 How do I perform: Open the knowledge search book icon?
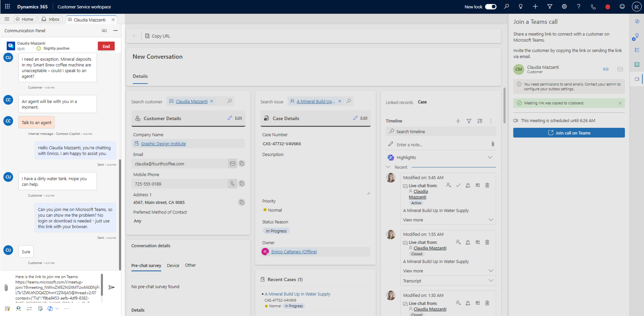(637, 64)
